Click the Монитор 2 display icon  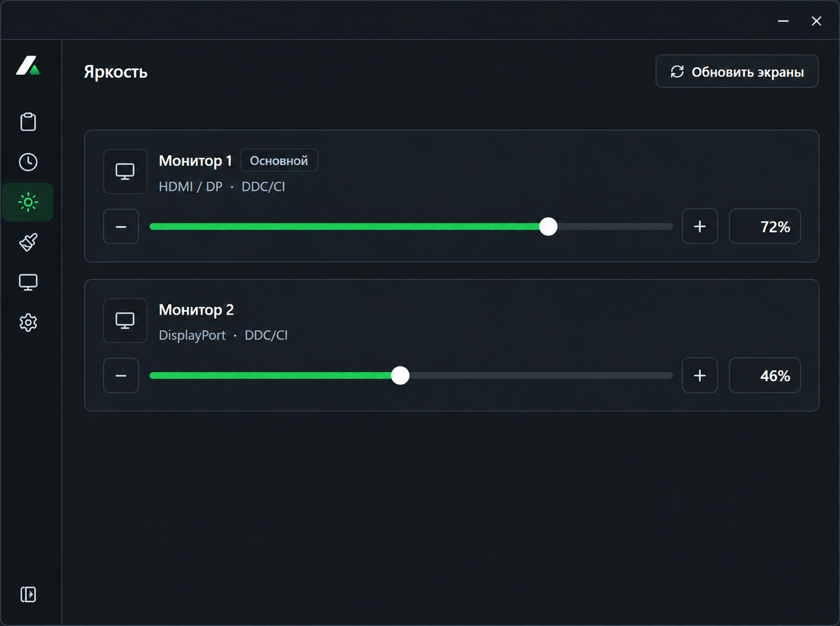click(125, 321)
